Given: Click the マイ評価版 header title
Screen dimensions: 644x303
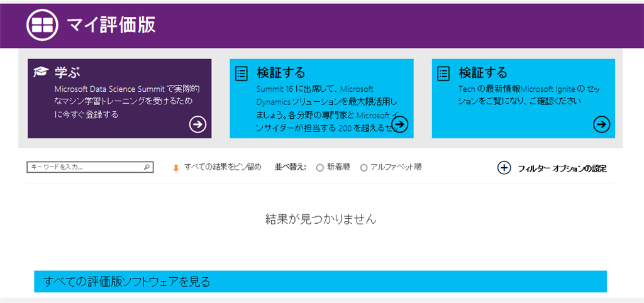Looking at the screenshot, I should (x=111, y=25).
